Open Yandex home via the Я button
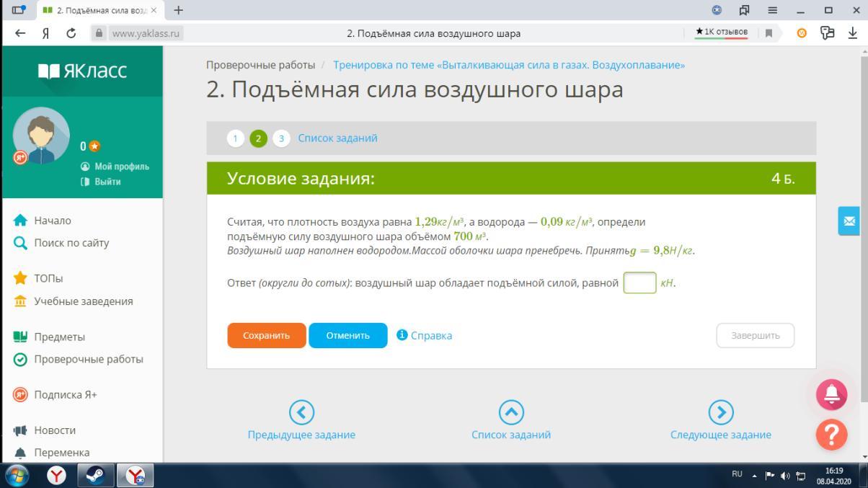 45,33
